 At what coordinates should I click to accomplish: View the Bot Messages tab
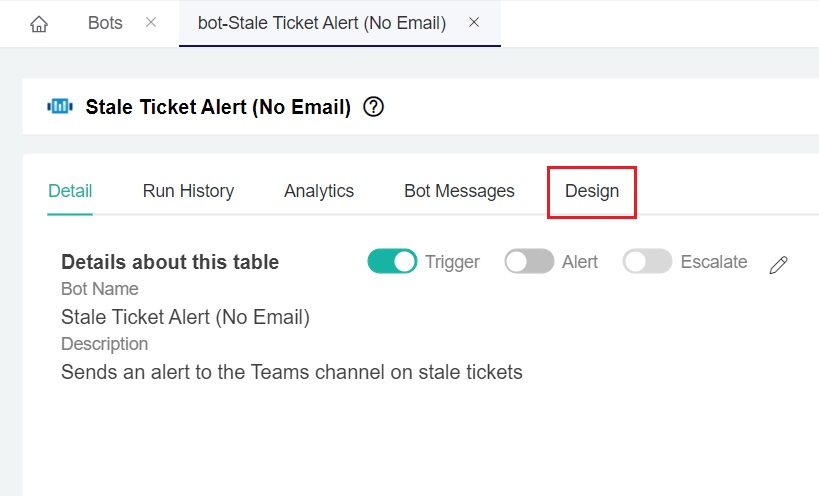(459, 191)
